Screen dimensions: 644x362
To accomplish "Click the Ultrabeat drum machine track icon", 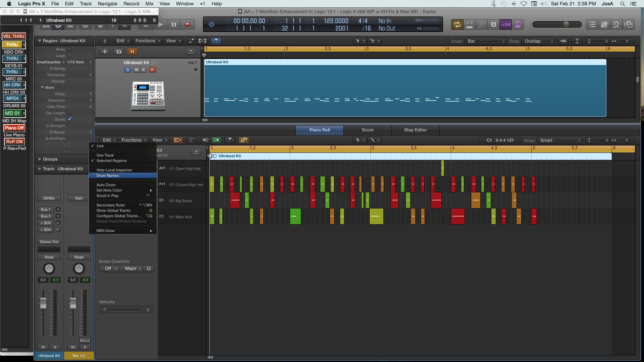I will [148, 96].
